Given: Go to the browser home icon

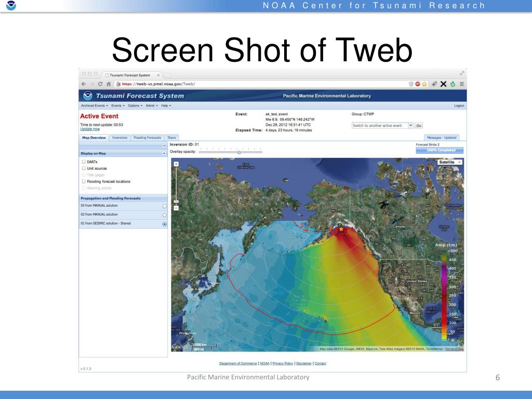Looking at the screenshot, I should [x=109, y=84].
